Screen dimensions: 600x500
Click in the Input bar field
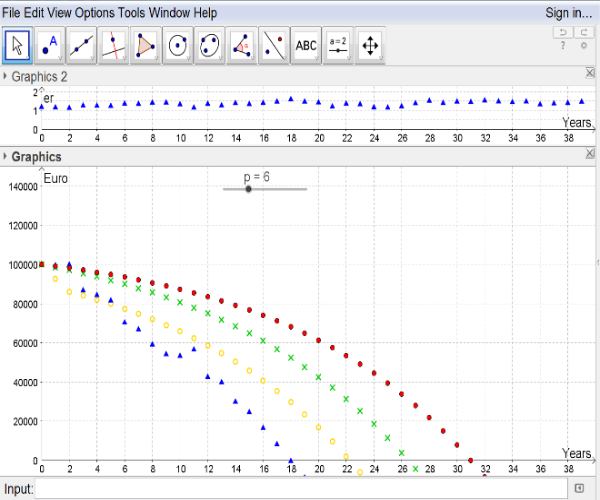(x=301, y=489)
